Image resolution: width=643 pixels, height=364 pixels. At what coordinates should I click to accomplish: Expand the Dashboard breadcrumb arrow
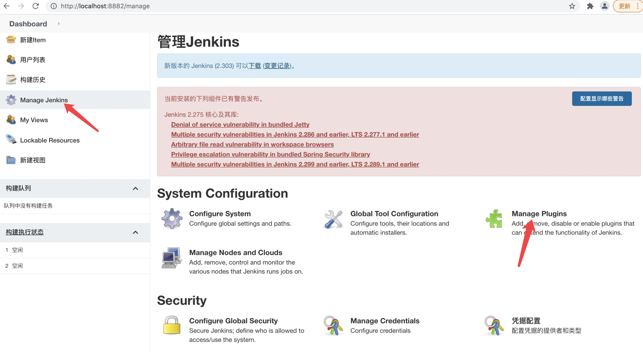click(x=59, y=24)
